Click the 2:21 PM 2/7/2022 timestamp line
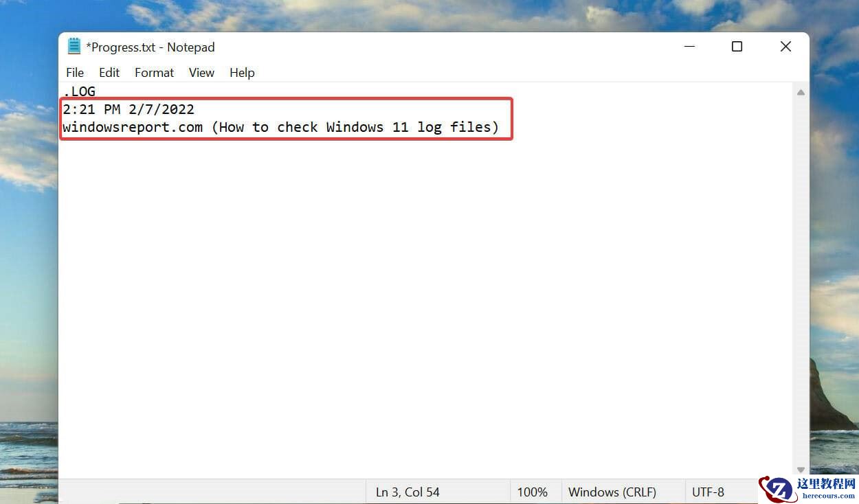 (x=129, y=109)
